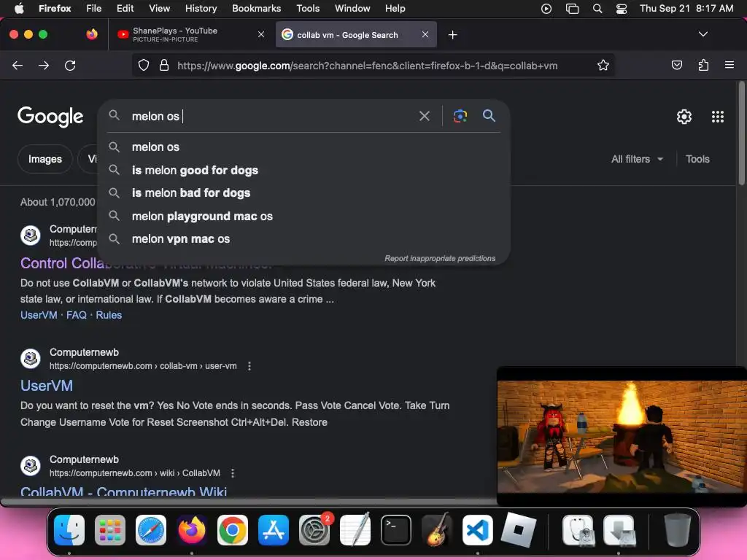
Task: Open Terminal from the Dock
Action: coord(396,529)
